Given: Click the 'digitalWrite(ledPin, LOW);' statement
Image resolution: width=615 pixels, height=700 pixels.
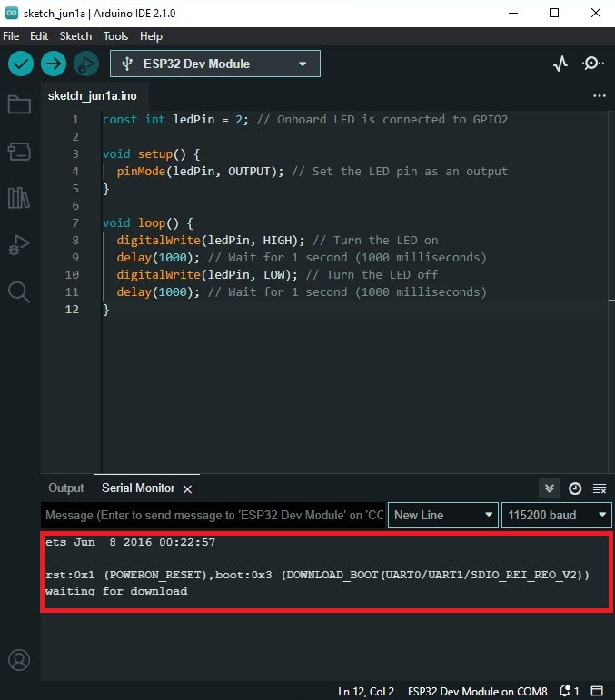Looking at the screenshot, I should [207, 274].
